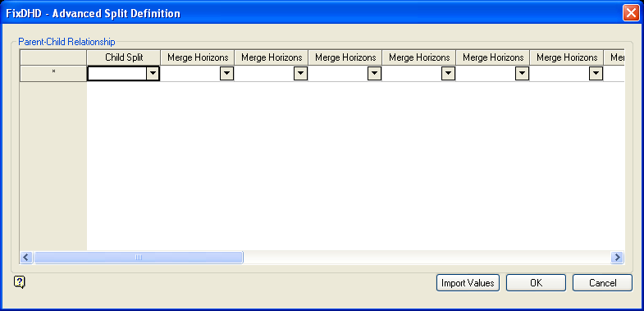Open the help icon at bottom left
The width and height of the screenshot is (644, 311).
[x=20, y=282]
